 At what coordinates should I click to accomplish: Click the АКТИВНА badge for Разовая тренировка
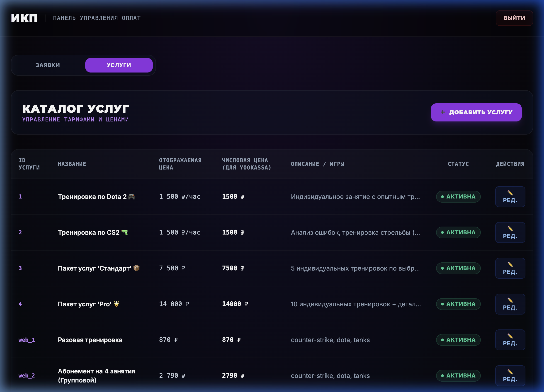tap(458, 339)
